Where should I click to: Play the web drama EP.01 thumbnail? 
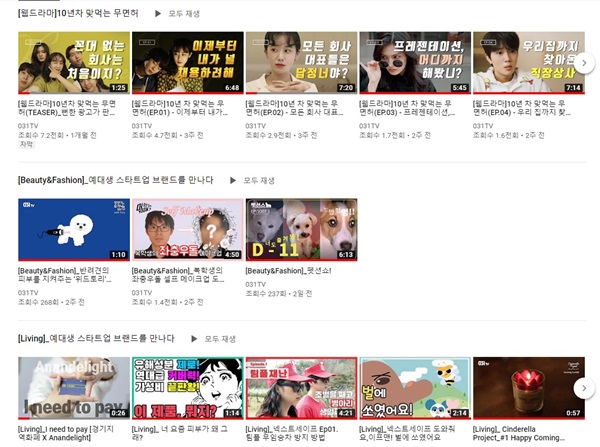(187, 63)
